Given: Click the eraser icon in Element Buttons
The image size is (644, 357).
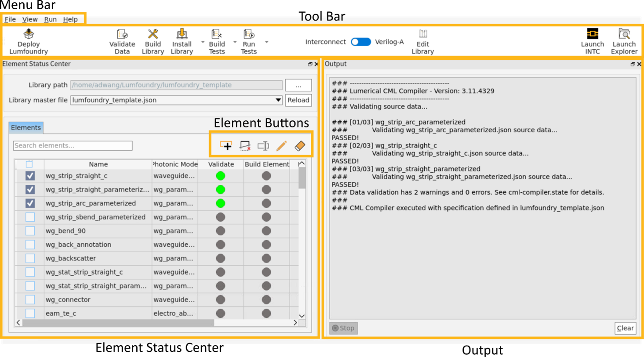Looking at the screenshot, I should tap(300, 145).
